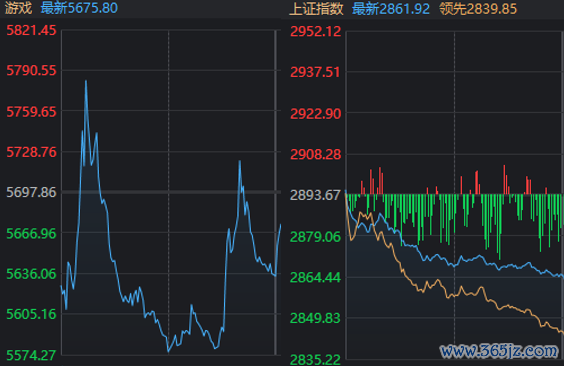564x366 pixels.
Task: Click the 领先2839.85 leading indicator label
Action: (x=478, y=9)
